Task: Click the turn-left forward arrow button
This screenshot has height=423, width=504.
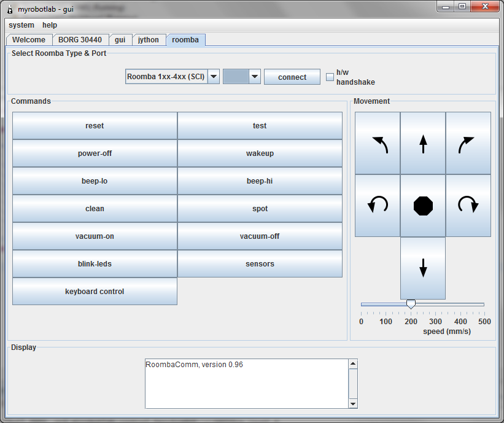Action: [x=378, y=144]
